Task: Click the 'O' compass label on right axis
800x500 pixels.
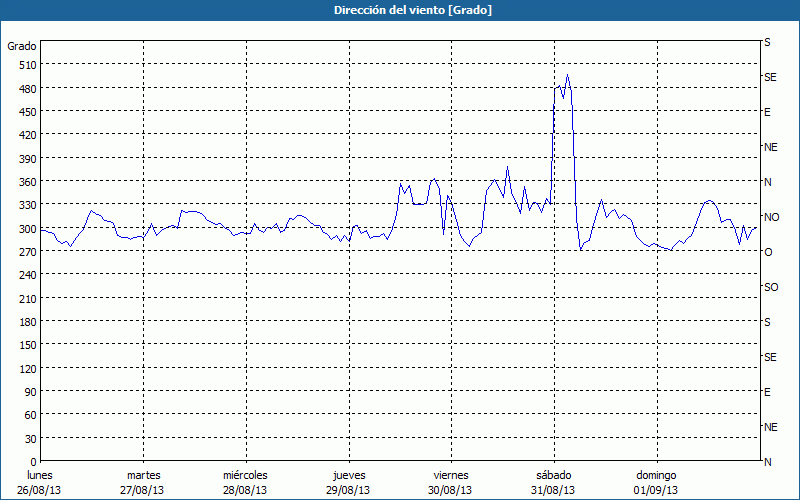Action: coord(768,252)
